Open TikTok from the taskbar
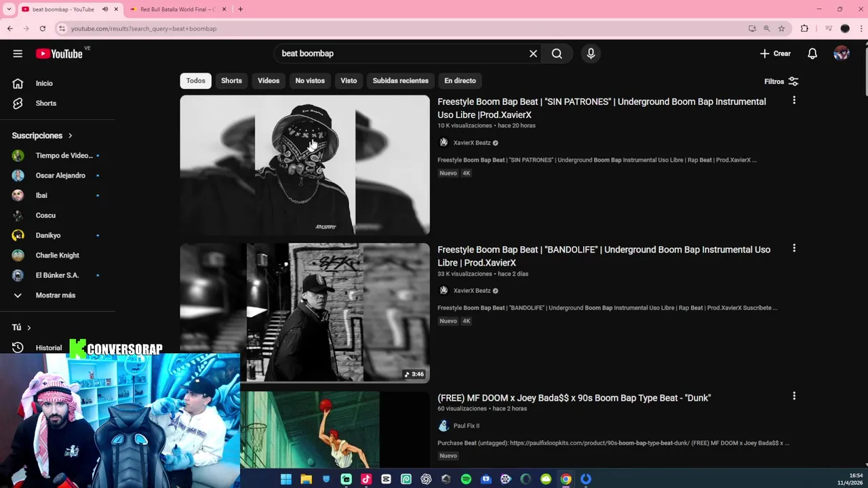The width and height of the screenshot is (868, 488). 366,479
